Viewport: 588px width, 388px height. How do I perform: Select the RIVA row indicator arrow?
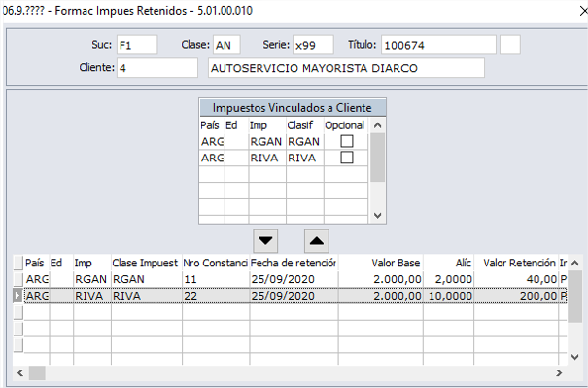pyautogui.click(x=18, y=296)
